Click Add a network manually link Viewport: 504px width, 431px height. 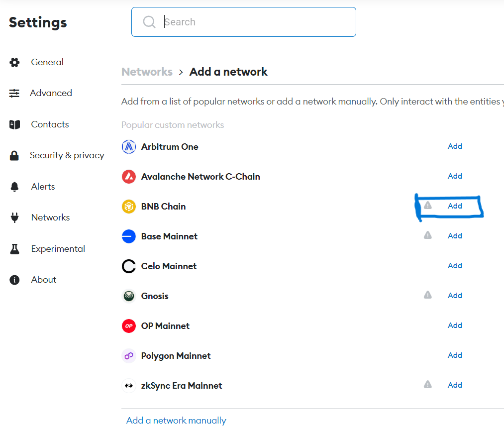pyautogui.click(x=176, y=421)
